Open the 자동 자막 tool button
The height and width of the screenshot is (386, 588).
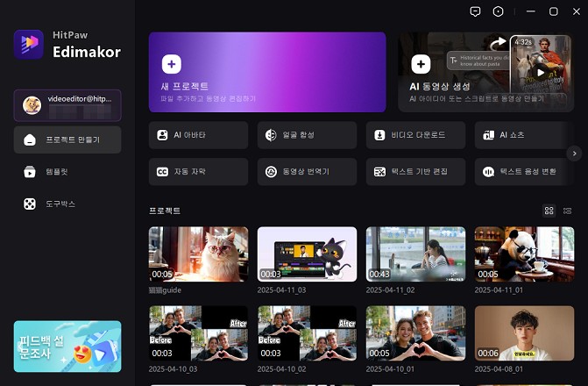[x=198, y=172]
